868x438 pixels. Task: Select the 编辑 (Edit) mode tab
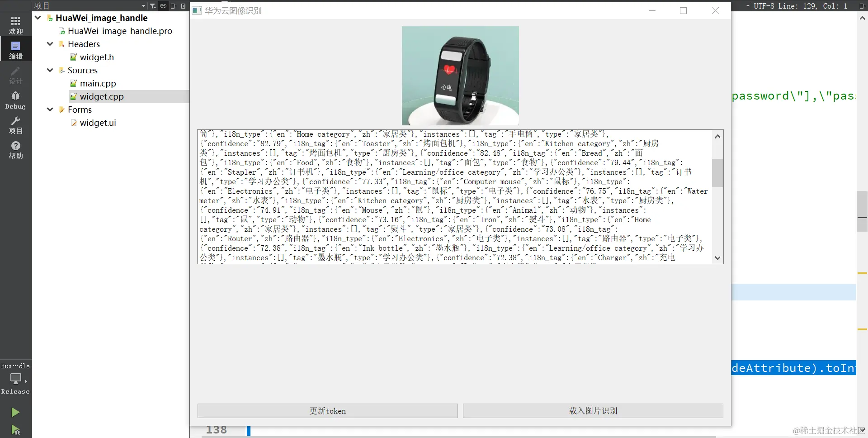[15, 49]
